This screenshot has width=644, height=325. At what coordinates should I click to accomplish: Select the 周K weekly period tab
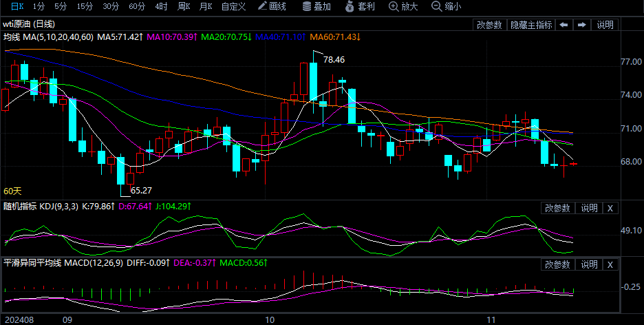coord(183,7)
